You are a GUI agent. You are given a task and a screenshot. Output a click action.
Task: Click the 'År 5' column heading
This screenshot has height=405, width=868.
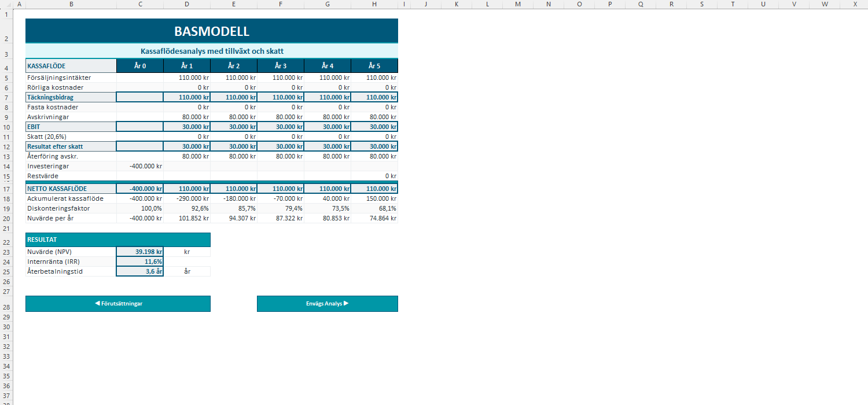(x=374, y=66)
